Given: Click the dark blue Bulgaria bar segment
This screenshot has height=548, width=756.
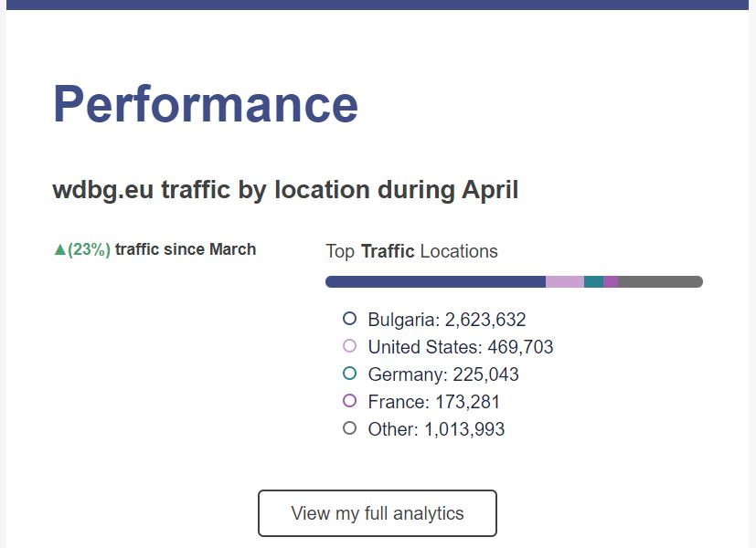Looking at the screenshot, I should [x=435, y=281].
